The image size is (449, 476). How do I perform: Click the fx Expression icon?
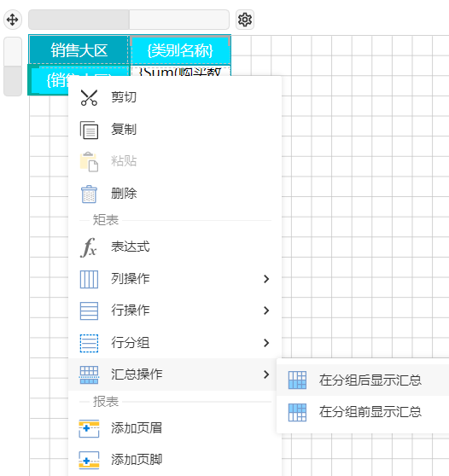click(89, 247)
